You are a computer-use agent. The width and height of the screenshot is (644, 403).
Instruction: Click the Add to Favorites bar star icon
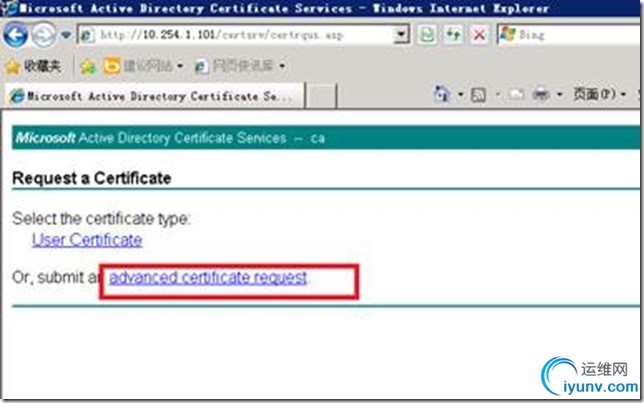point(88,66)
